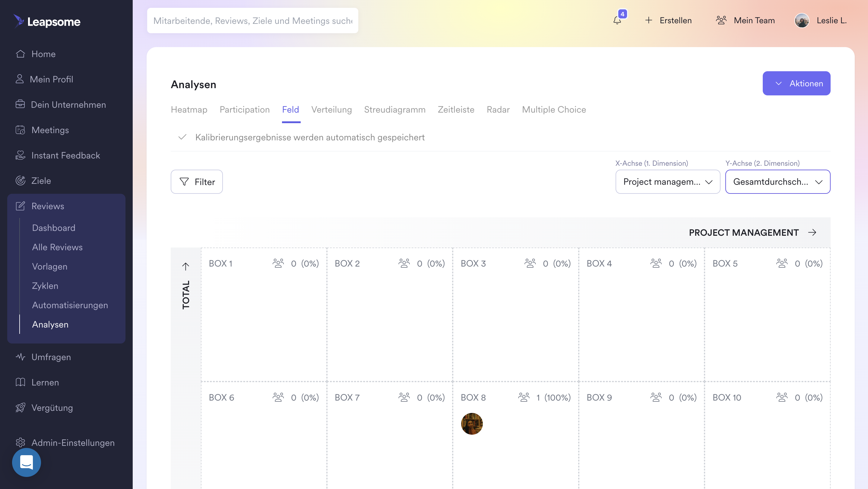
Task: Click the people icon in BOX 10
Action: click(x=782, y=397)
